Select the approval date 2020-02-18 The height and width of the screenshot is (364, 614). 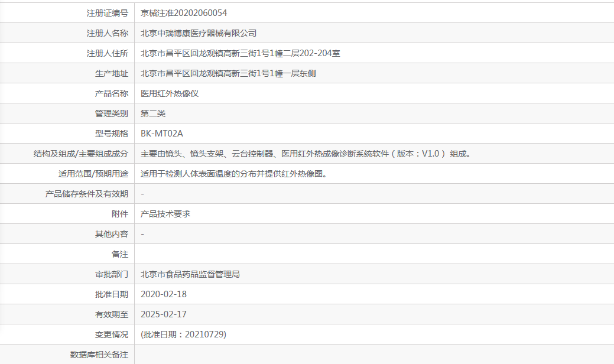[164, 294]
